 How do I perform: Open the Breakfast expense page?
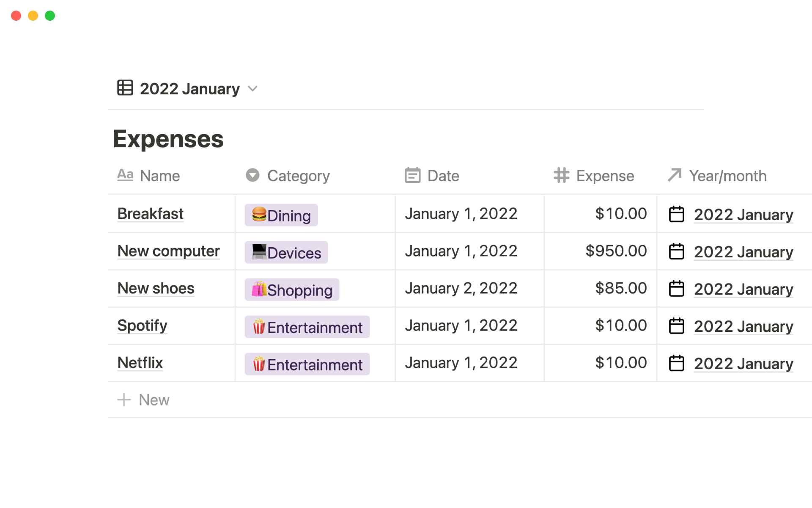click(150, 214)
